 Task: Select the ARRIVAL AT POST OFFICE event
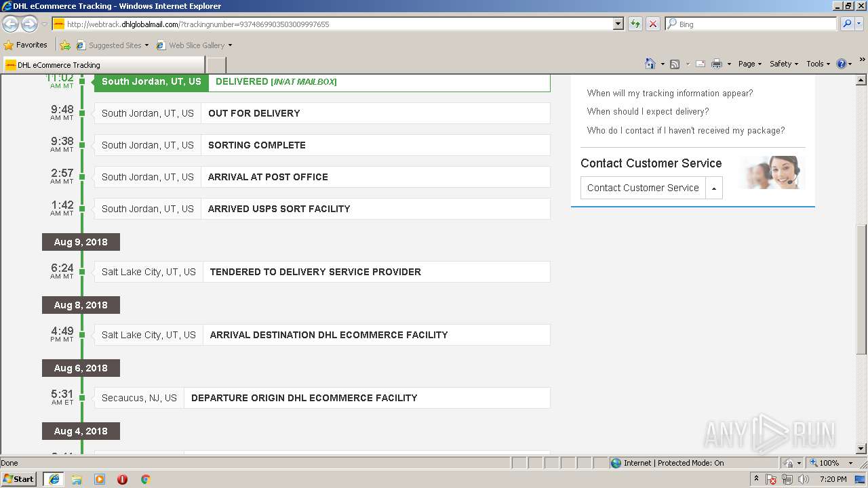(x=322, y=177)
